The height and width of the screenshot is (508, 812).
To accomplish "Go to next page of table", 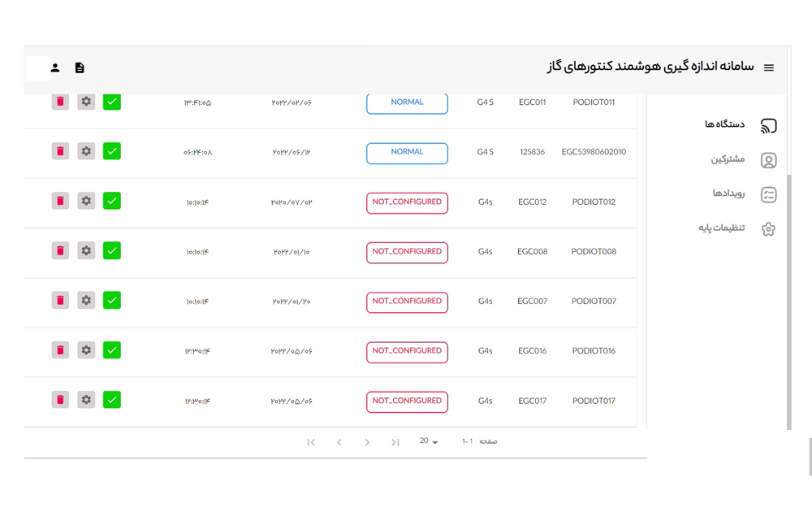I will pos(367,442).
